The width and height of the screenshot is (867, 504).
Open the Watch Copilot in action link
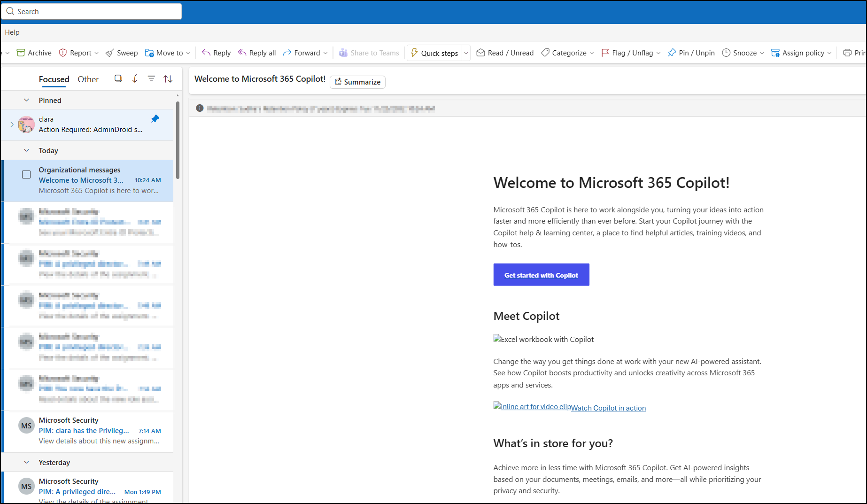tap(608, 408)
